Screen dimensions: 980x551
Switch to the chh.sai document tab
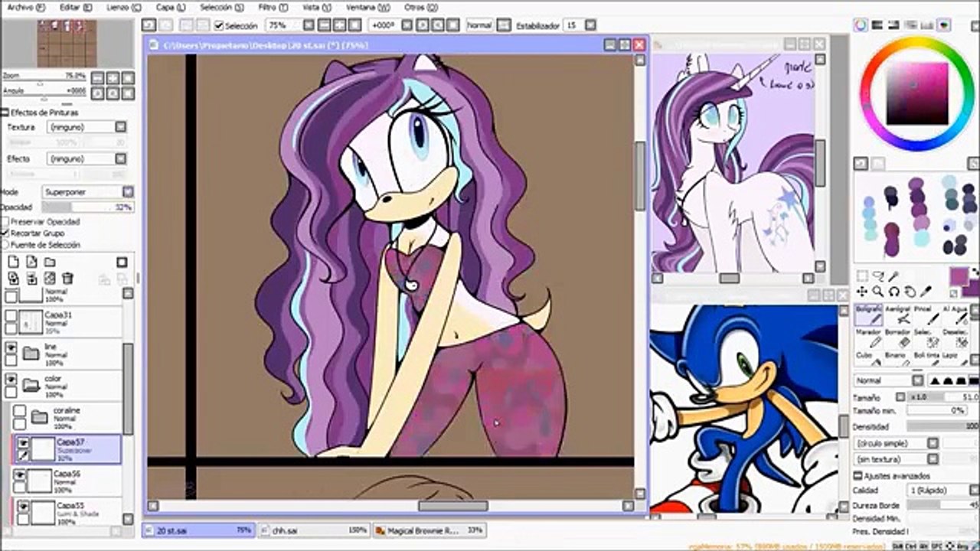[314, 530]
